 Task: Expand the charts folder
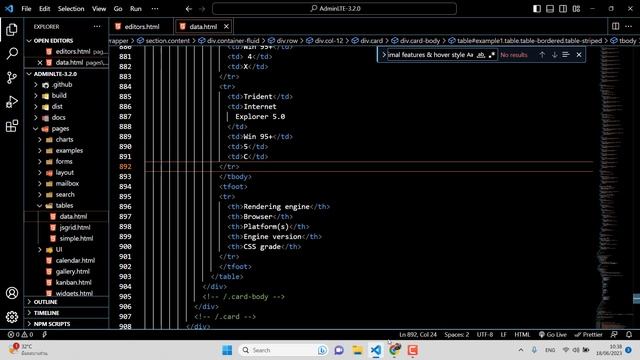point(67,140)
